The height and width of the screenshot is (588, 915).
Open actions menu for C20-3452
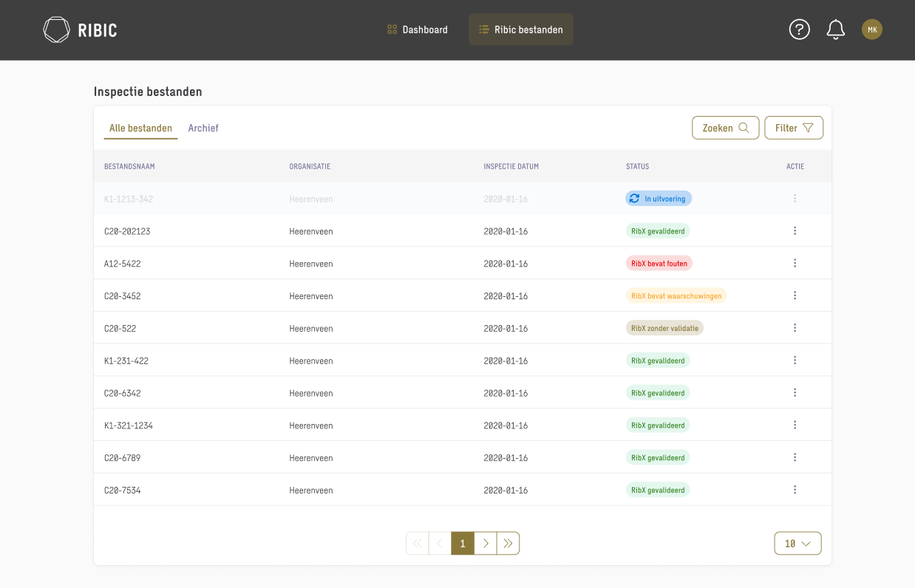pyautogui.click(x=795, y=295)
